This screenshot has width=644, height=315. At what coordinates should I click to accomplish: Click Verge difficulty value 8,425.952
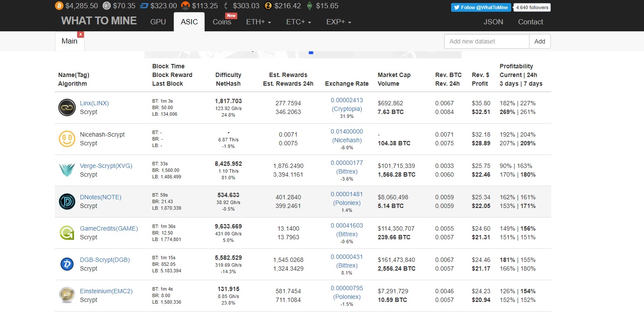[x=228, y=164]
